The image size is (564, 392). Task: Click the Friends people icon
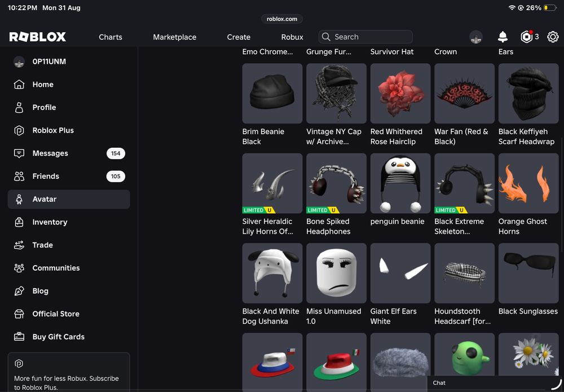[19, 176]
